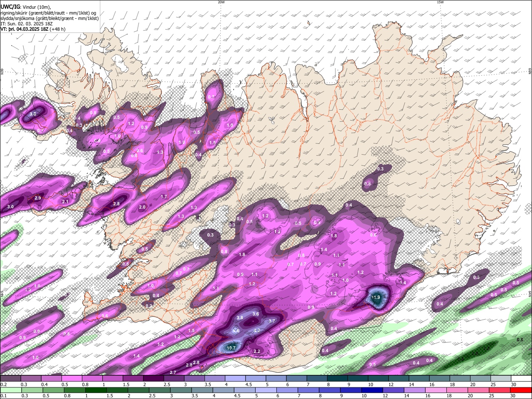Image resolution: width=532 pixels, height=399 pixels.
Task: Click the 3.8 precipitation label
Action: point(240,318)
